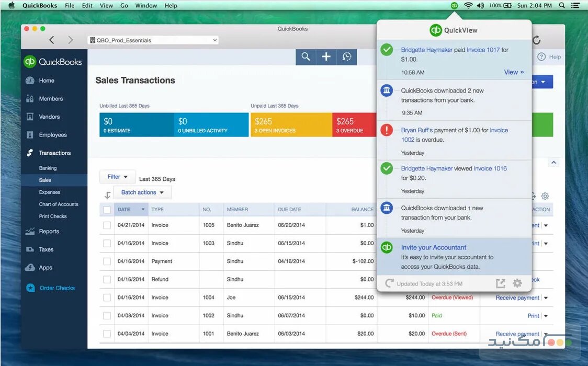Image resolution: width=588 pixels, height=366 pixels.
Task: Tick the checkbox on the Refund row
Action: coord(107,279)
